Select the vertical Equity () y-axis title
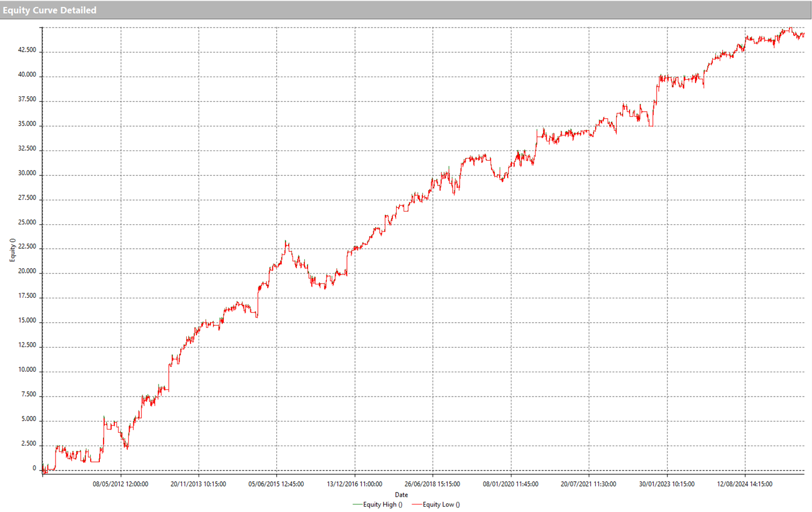 (x=12, y=250)
